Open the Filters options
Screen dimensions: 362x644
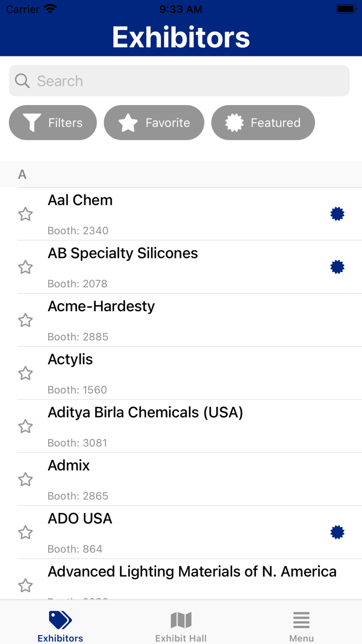(x=53, y=123)
